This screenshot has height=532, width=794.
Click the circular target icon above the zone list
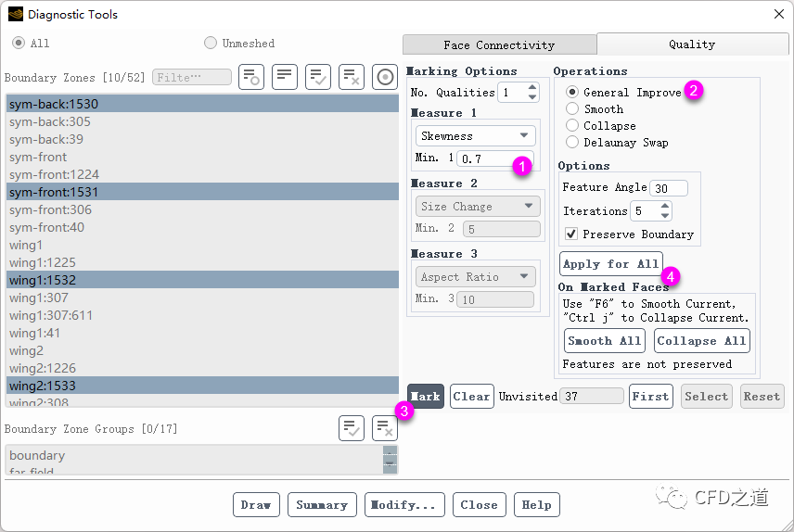pyautogui.click(x=385, y=78)
